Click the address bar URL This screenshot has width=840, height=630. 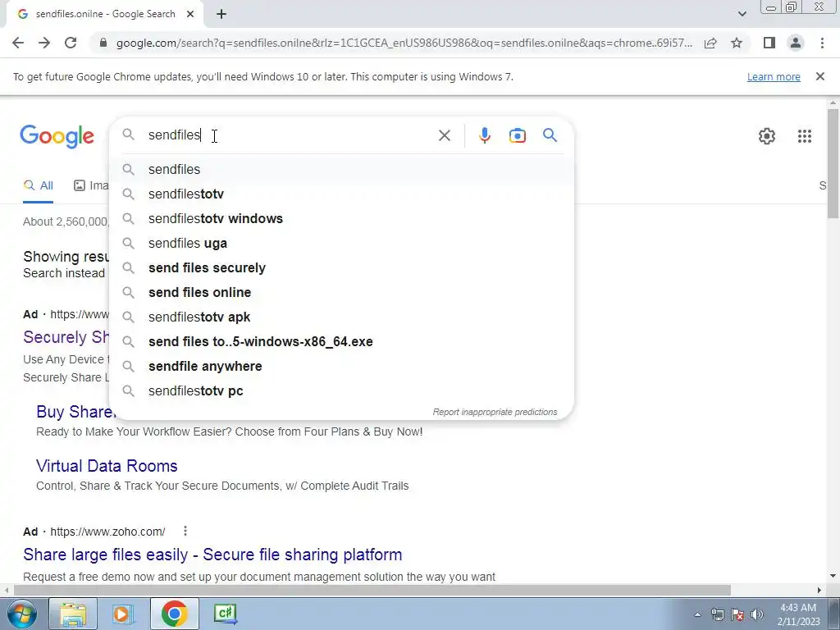point(404,43)
